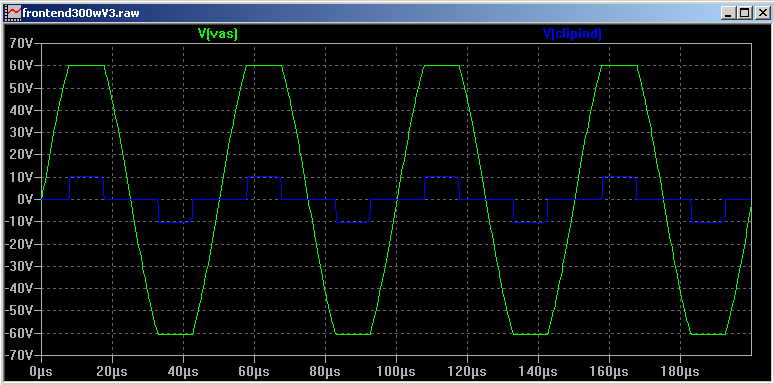Click the LTspice waveform icon in title bar
This screenshot has height=385, width=774.
12,13
